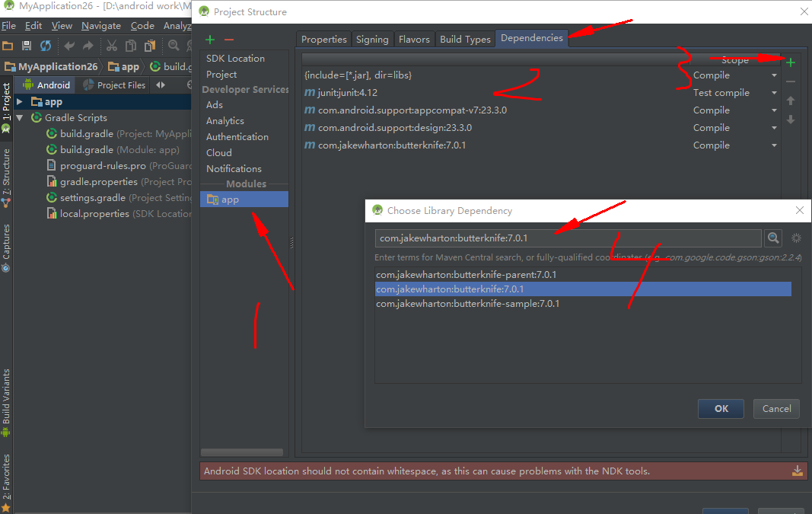Click the horizontal scrollbar under the sidebar list
Image resolution: width=812 pixels, height=514 pixels.
pos(242,452)
